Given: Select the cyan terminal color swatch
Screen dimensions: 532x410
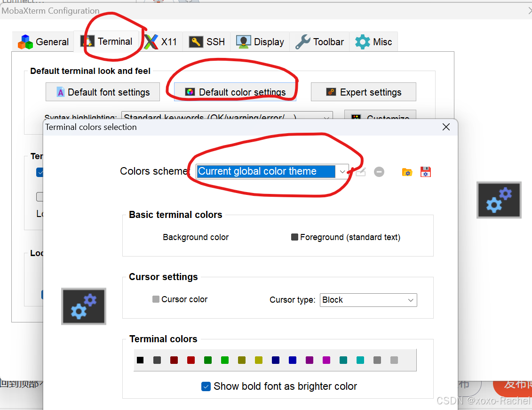Looking at the screenshot, I should pyautogui.click(x=360, y=360).
